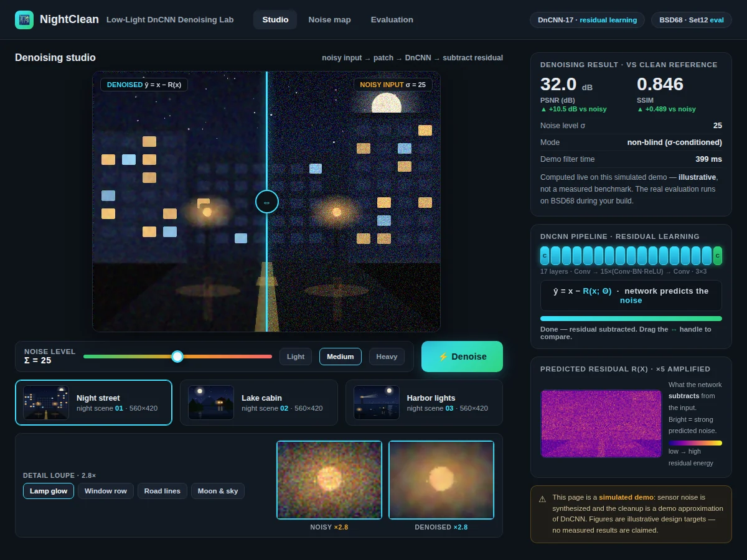
Task: Click the green output conv layer block
Action: tap(717, 256)
